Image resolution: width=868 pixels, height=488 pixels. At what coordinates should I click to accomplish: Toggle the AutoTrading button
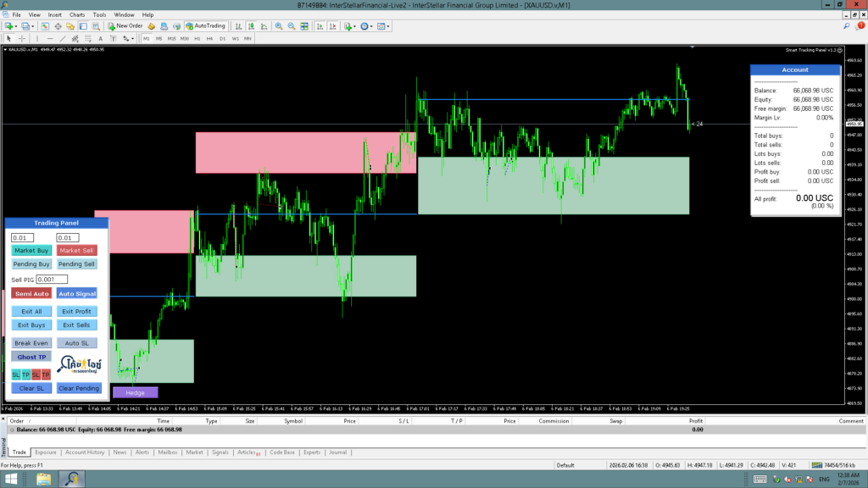click(x=204, y=26)
